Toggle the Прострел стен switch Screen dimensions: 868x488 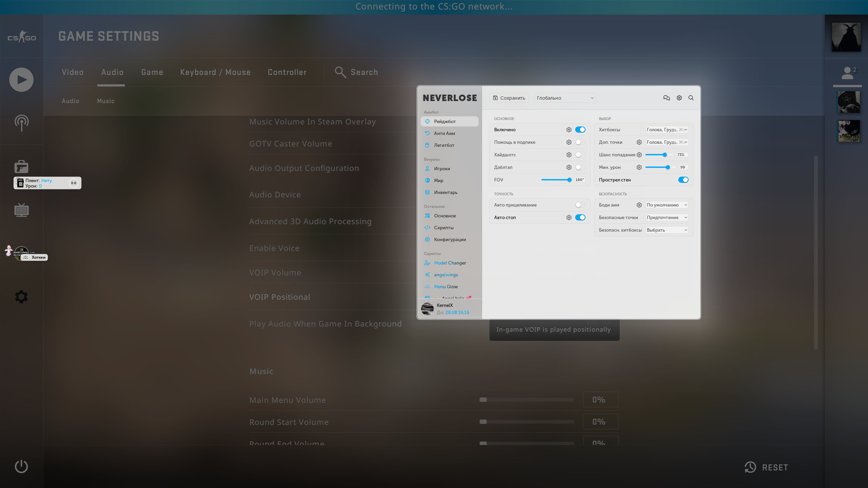683,180
